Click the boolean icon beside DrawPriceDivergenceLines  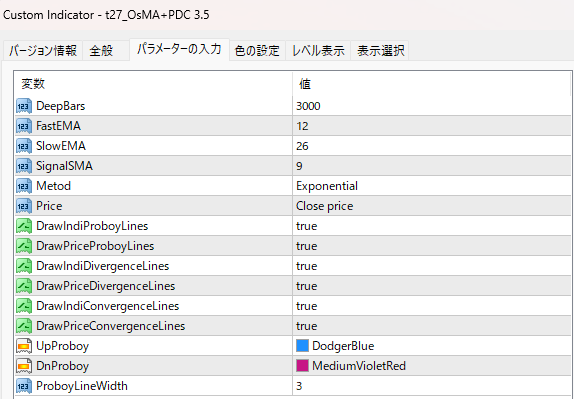coord(24,286)
